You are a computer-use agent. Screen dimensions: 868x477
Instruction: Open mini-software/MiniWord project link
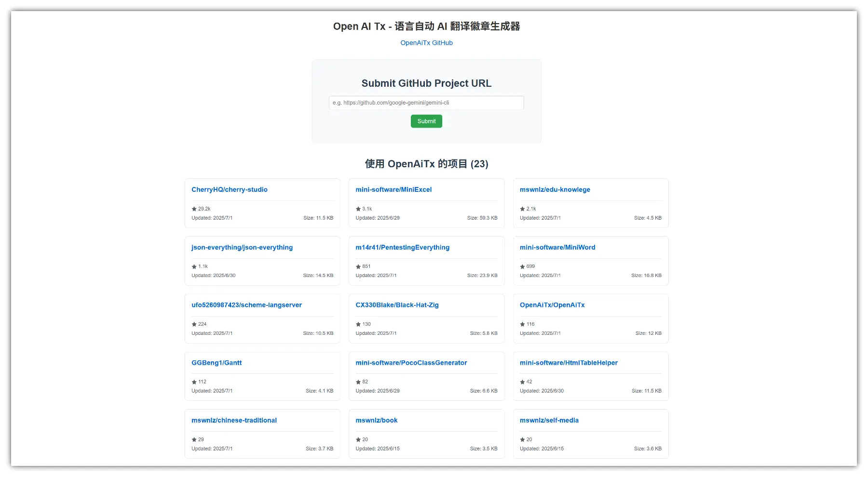(x=557, y=248)
